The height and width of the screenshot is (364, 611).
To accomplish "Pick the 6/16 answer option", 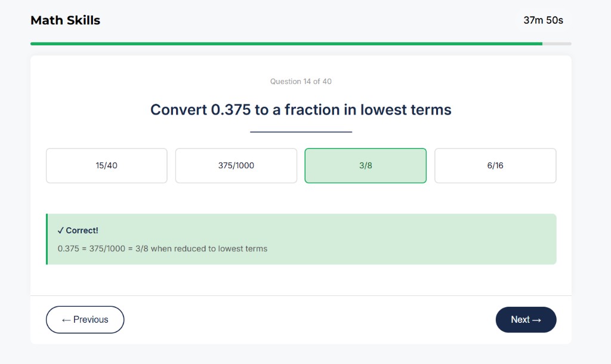I will (495, 165).
